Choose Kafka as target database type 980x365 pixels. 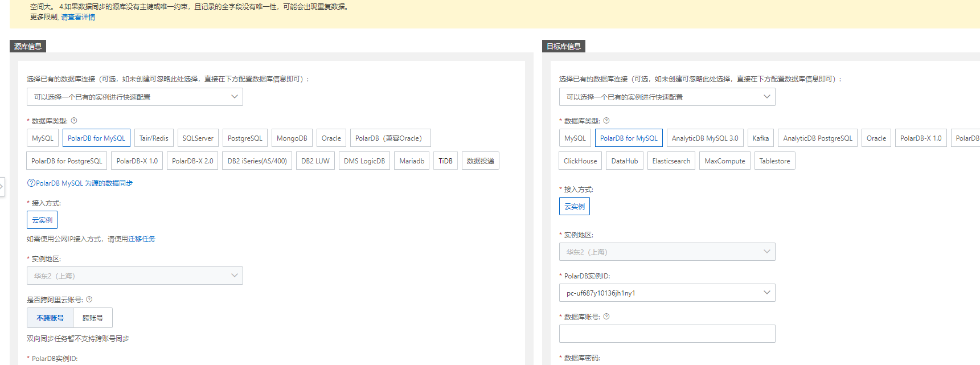coord(761,138)
